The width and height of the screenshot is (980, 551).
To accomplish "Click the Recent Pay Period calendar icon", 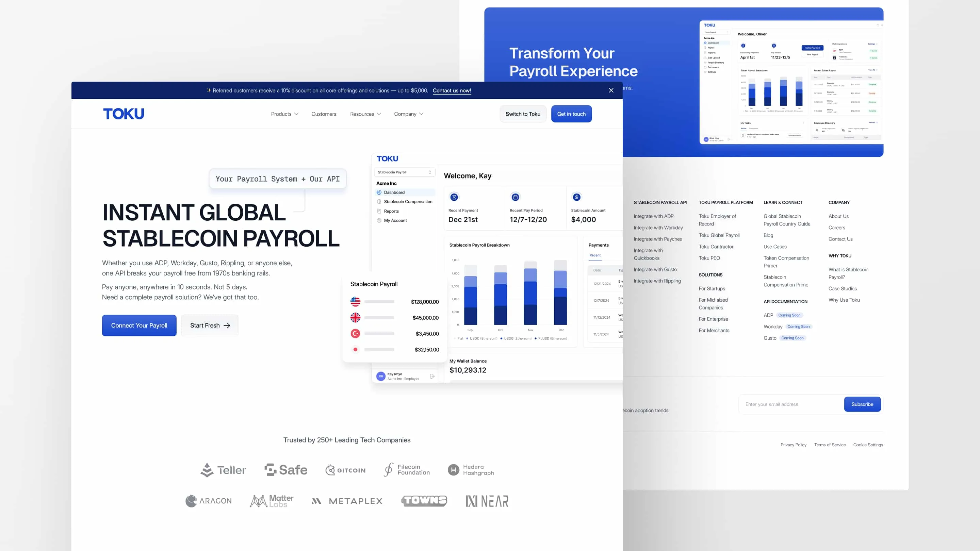I will 515,197.
